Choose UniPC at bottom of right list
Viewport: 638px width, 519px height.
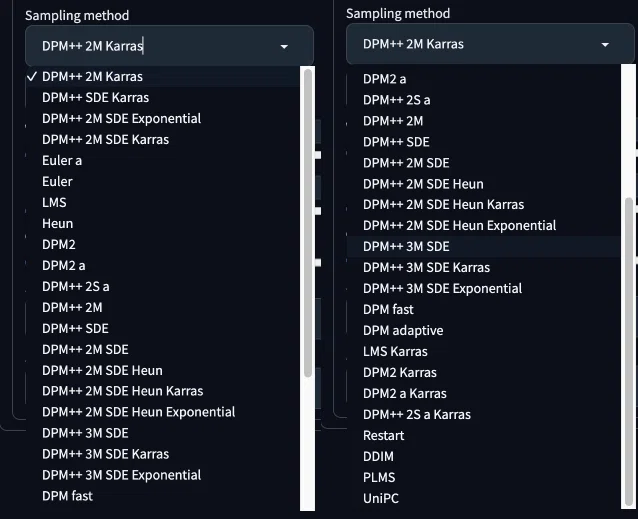tap(484, 498)
